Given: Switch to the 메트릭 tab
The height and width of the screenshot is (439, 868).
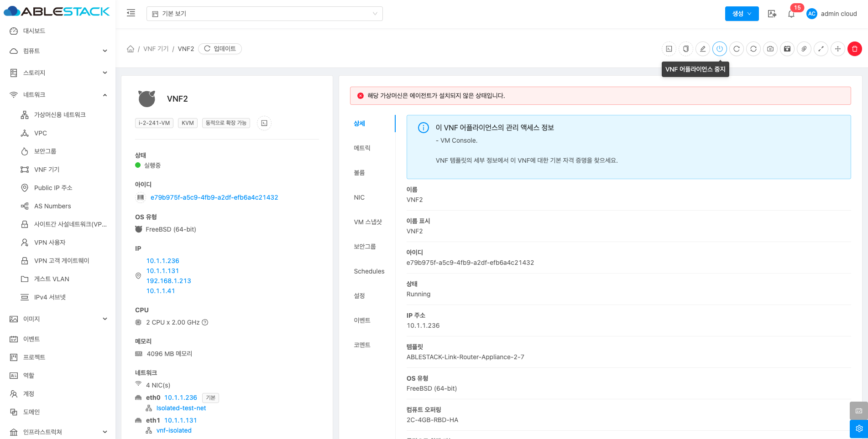Looking at the screenshot, I should (x=362, y=148).
